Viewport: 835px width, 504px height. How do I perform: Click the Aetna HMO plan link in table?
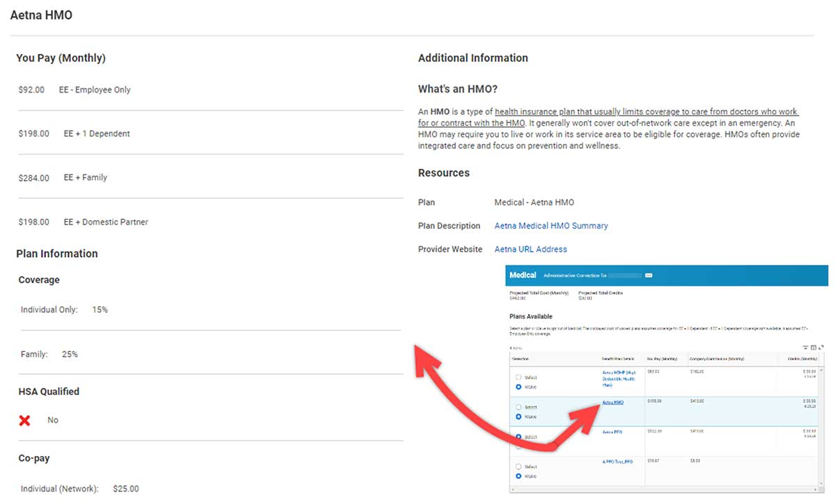pyautogui.click(x=612, y=403)
